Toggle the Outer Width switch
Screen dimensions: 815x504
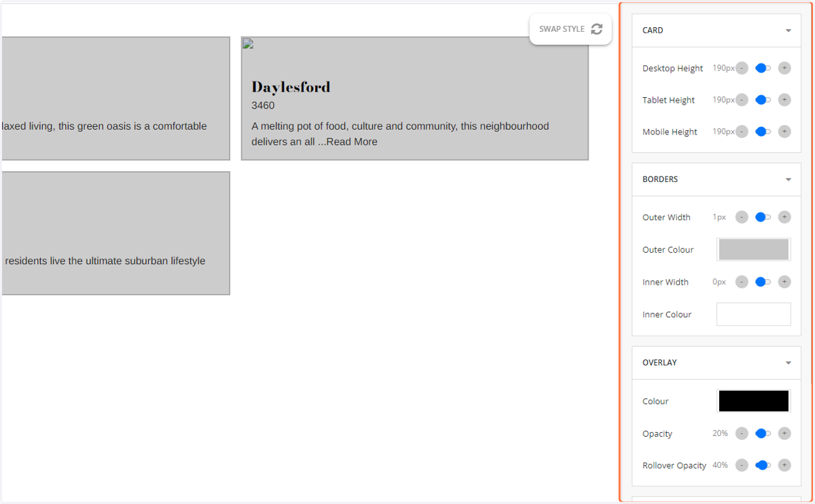pyautogui.click(x=763, y=217)
